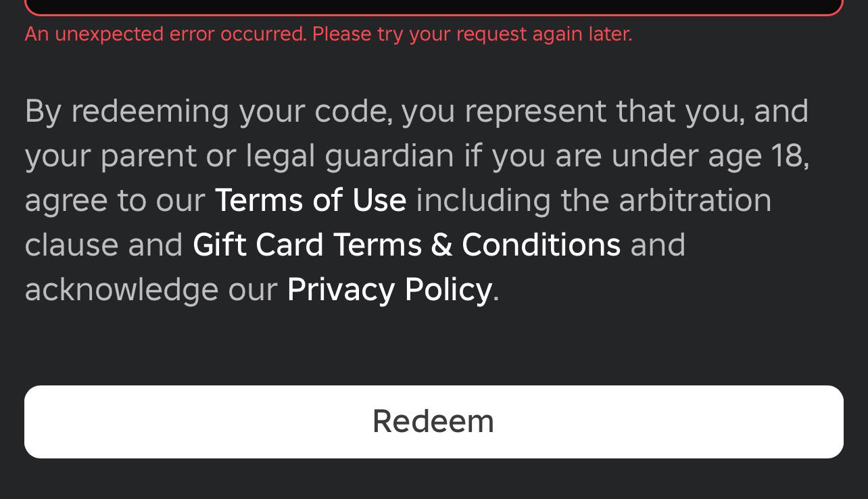This screenshot has width=868, height=499.
Task: Click 'Please try your request again later' text
Action: coord(472,34)
